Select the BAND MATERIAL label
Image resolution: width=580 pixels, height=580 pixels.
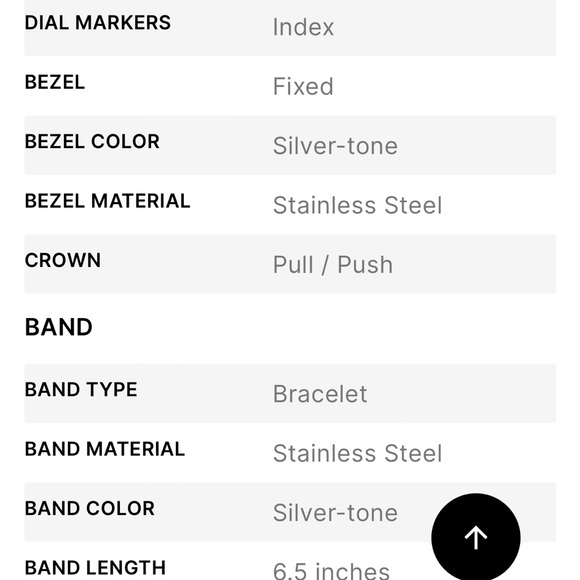(x=105, y=449)
